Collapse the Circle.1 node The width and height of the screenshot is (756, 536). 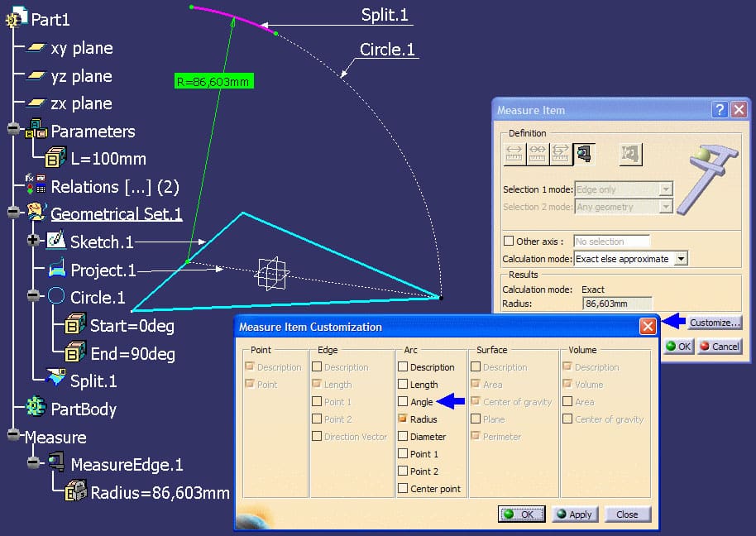pos(33,295)
